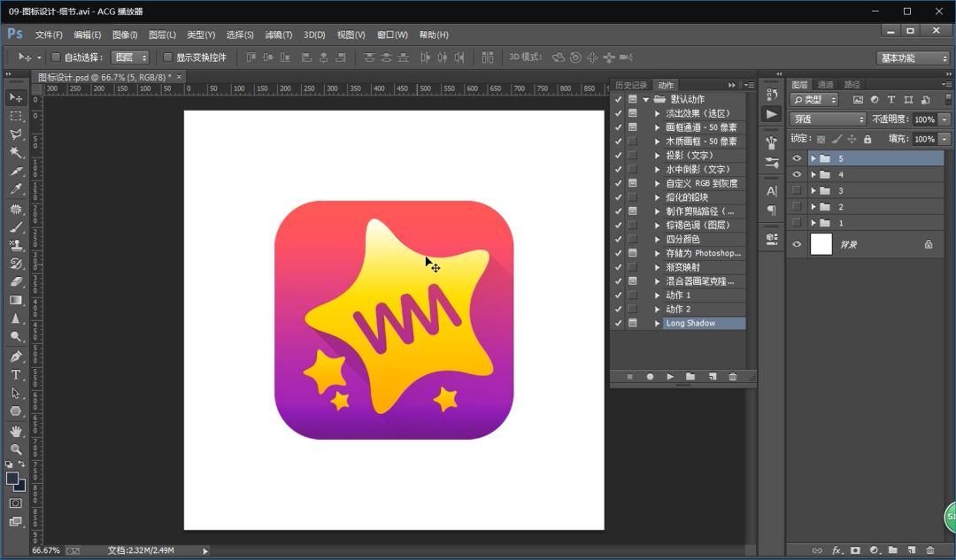Click the foreground color swatch
The width and height of the screenshot is (956, 560).
[12, 479]
